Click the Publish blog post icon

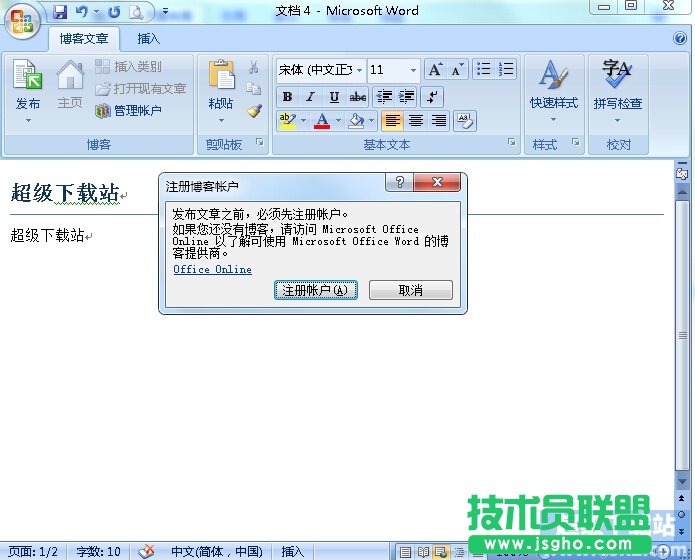28,80
